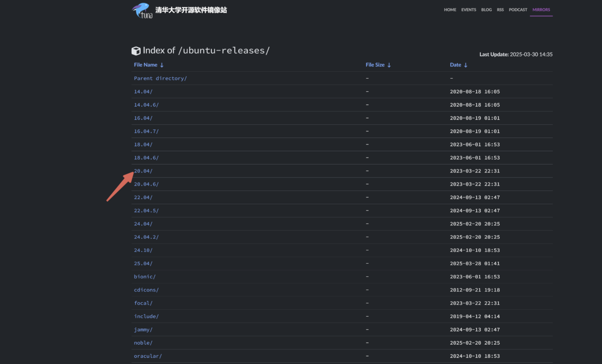Open the 14.04.6/ directory
The image size is (602, 364).
[x=146, y=105]
